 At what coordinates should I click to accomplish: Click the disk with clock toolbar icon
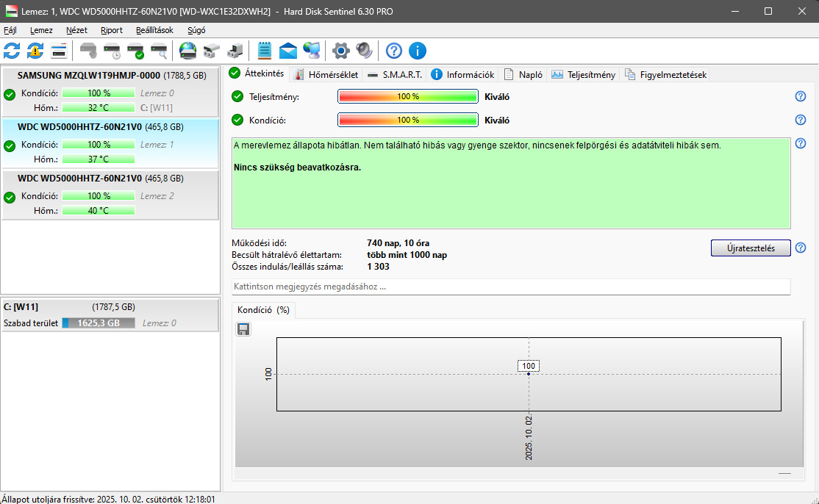[x=112, y=51]
